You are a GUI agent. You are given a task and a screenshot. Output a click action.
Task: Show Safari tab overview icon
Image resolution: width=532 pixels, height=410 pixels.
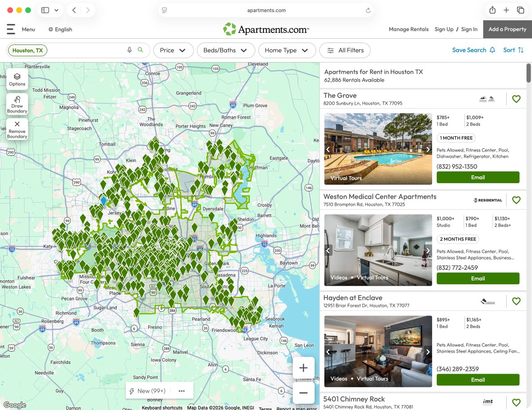520,10
